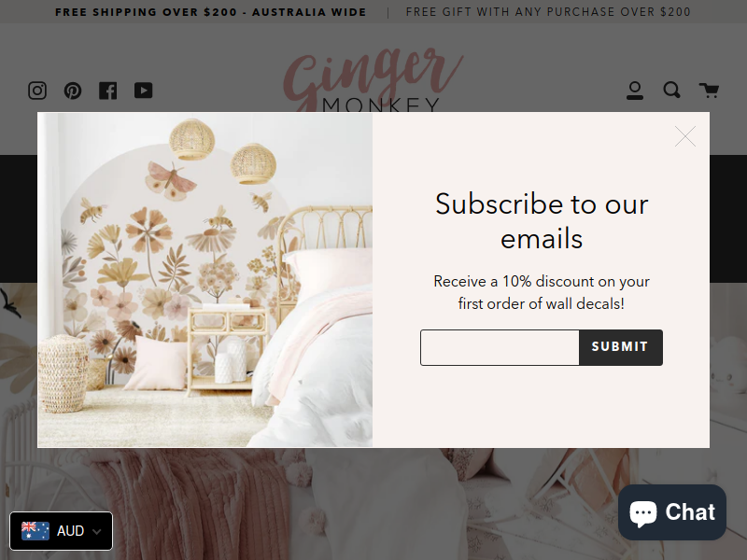Image resolution: width=747 pixels, height=560 pixels.
Task: Go home via Ginger Monkey logo
Action: tap(373, 79)
